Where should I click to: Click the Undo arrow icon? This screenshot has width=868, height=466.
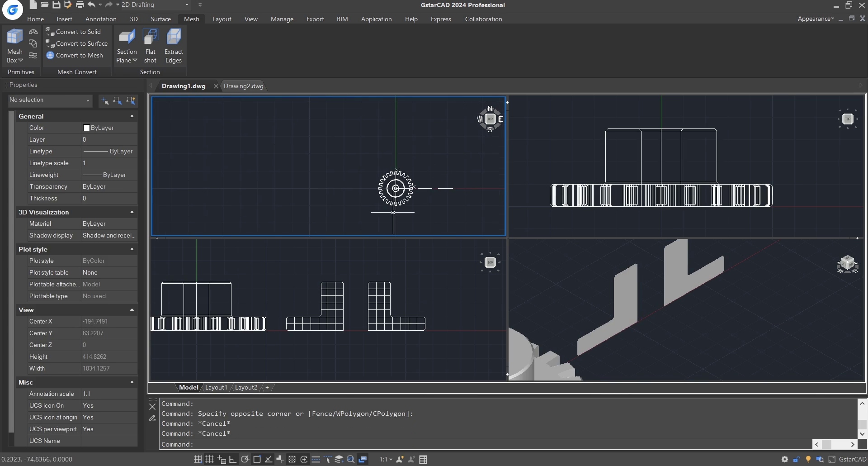[91, 5]
